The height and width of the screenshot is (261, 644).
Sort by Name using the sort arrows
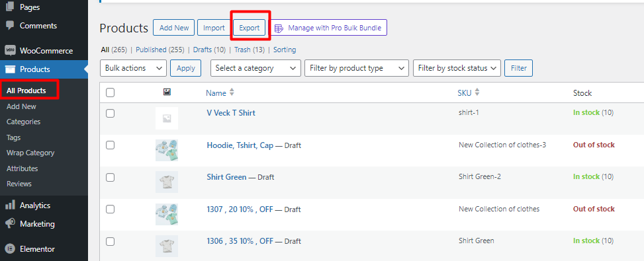[x=232, y=93]
